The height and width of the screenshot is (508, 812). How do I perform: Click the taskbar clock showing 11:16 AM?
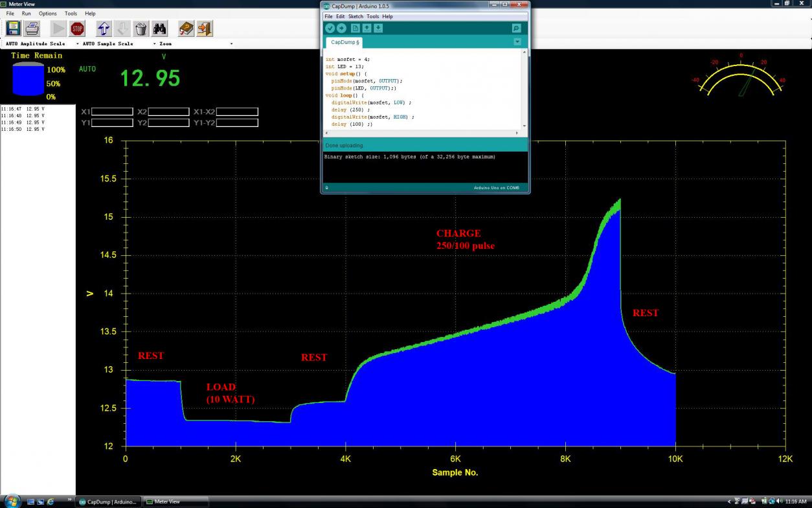click(x=795, y=502)
